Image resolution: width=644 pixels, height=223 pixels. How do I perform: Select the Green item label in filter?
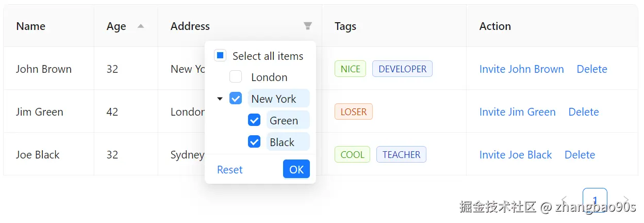pos(284,120)
